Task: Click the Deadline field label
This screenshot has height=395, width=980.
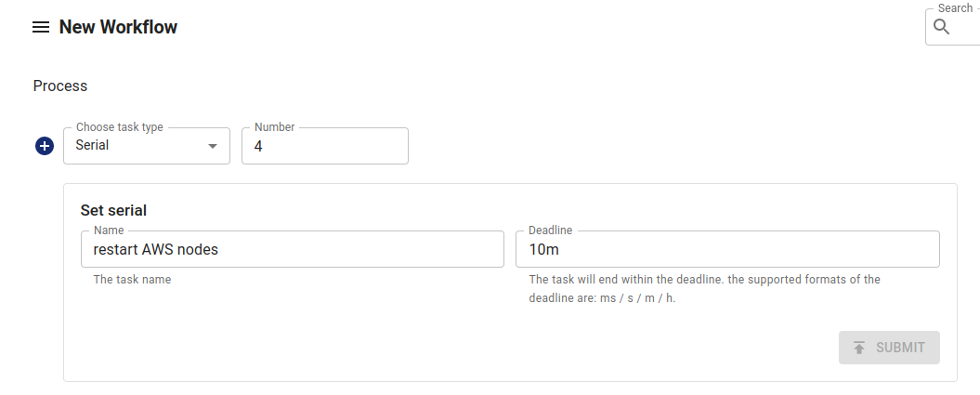Action: [550, 230]
